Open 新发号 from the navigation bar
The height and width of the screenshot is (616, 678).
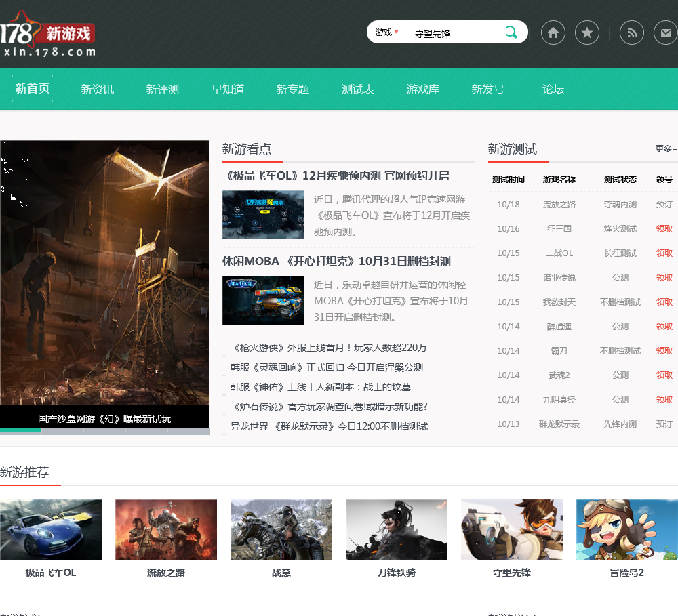pyautogui.click(x=488, y=89)
